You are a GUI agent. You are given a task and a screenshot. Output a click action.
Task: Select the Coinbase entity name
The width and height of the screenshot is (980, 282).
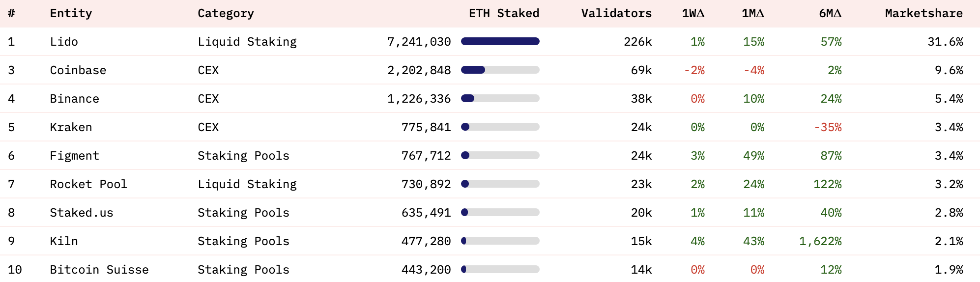(78, 70)
